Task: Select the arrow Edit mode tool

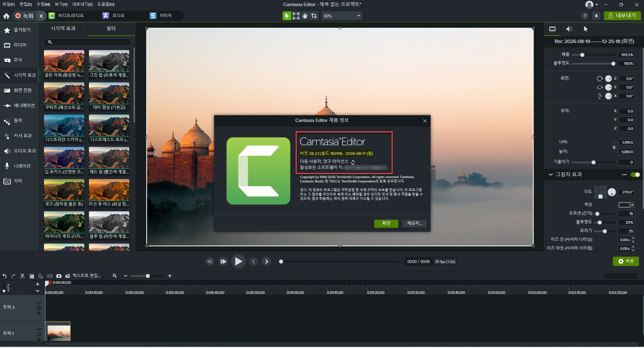Action: tap(287, 16)
